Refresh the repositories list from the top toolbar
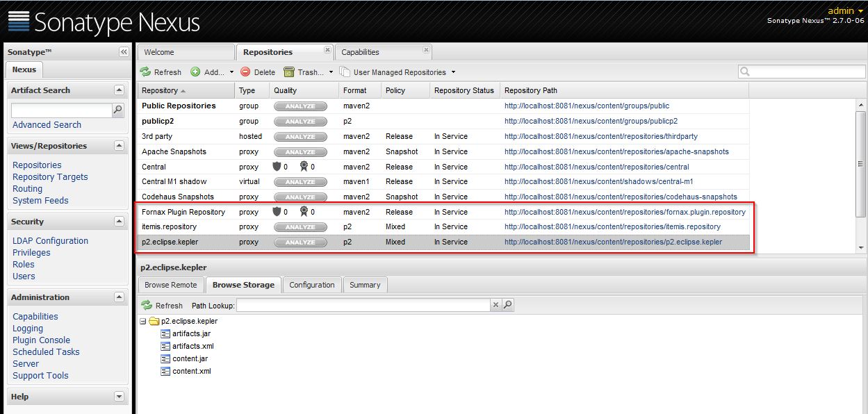Screen dimensions: 868x414 coord(161,72)
